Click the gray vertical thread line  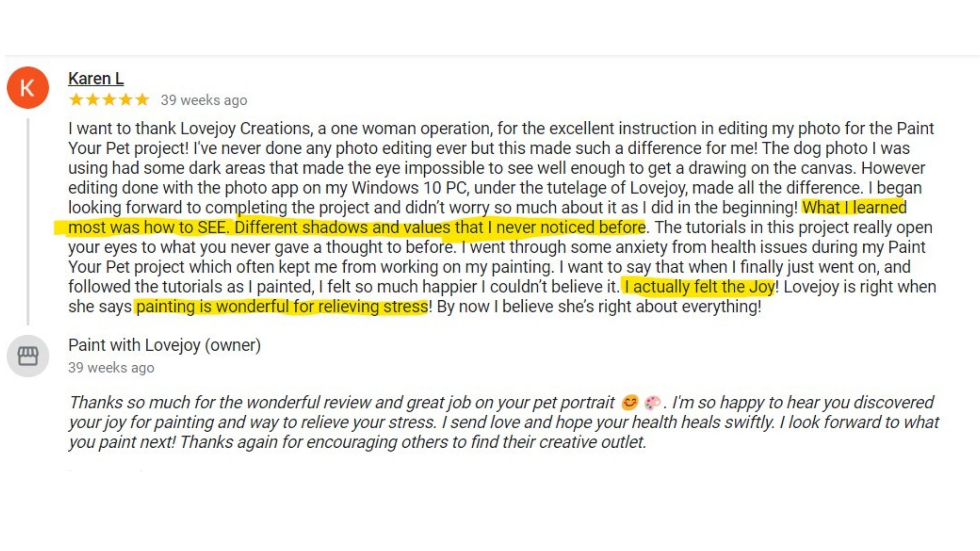click(x=28, y=222)
